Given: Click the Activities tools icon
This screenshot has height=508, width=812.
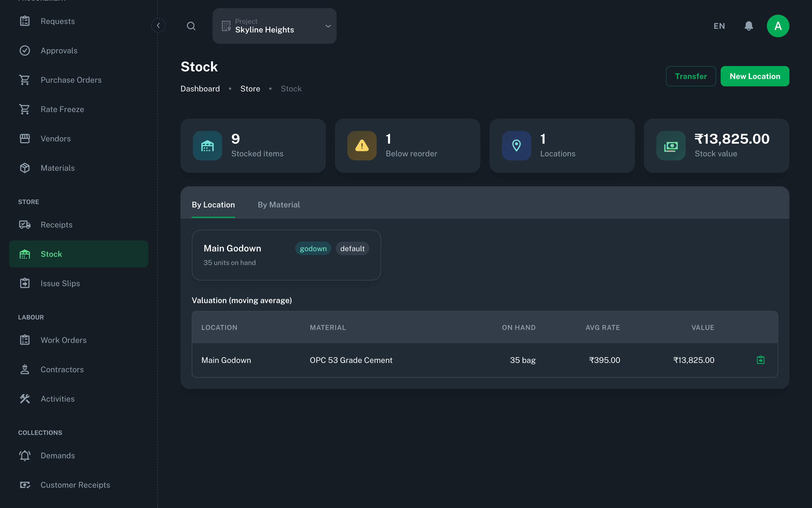Looking at the screenshot, I should pyautogui.click(x=25, y=399).
